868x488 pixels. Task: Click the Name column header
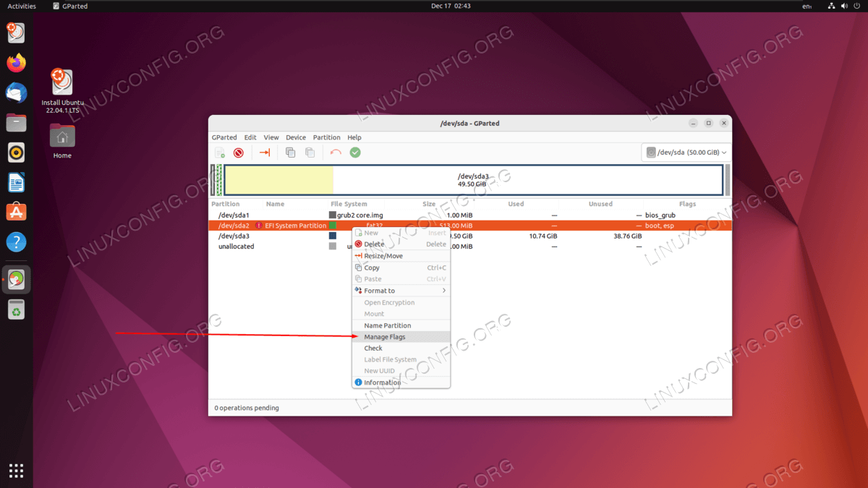(x=275, y=204)
